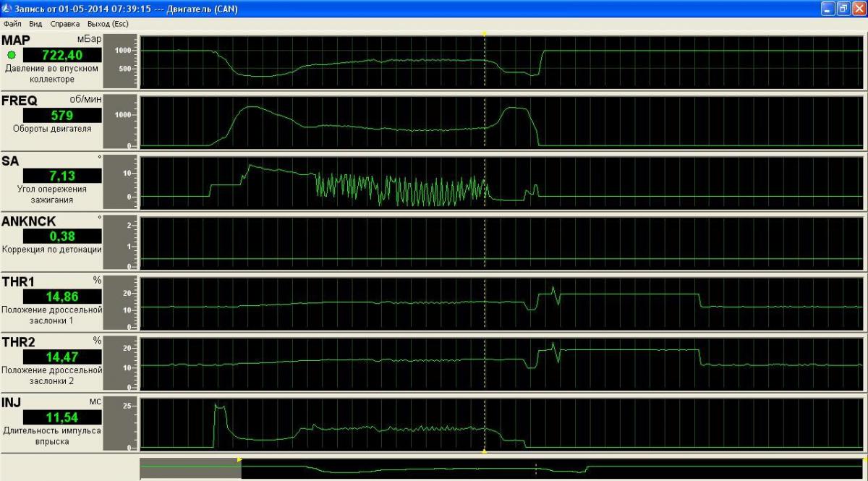Screen dimensions: 868x481
Task: Click the SA graph's vertical axis scale
Action: pyautogui.click(x=120, y=182)
